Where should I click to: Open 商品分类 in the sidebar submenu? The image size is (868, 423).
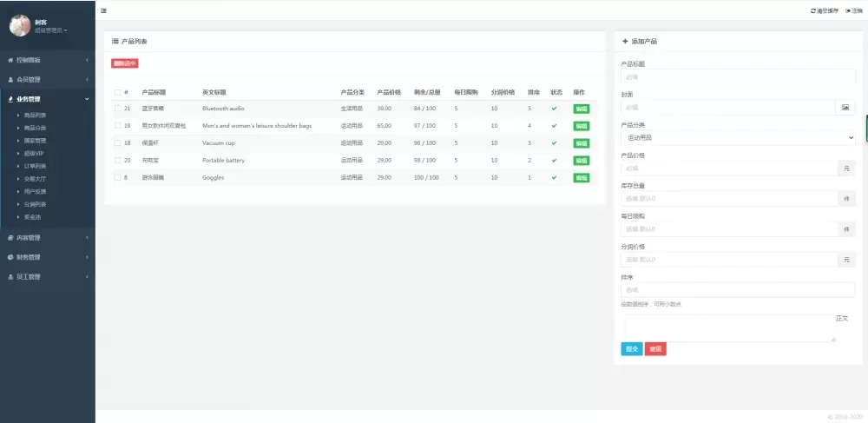tap(36, 128)
